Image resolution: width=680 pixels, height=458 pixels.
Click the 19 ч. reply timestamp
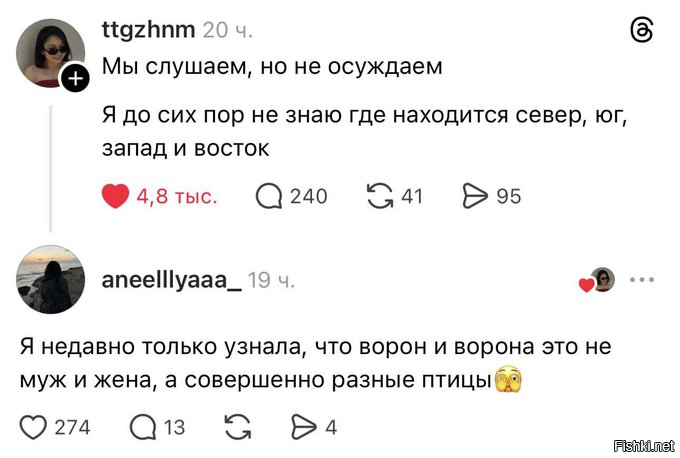pyautogui.click(x=270, y=281)
